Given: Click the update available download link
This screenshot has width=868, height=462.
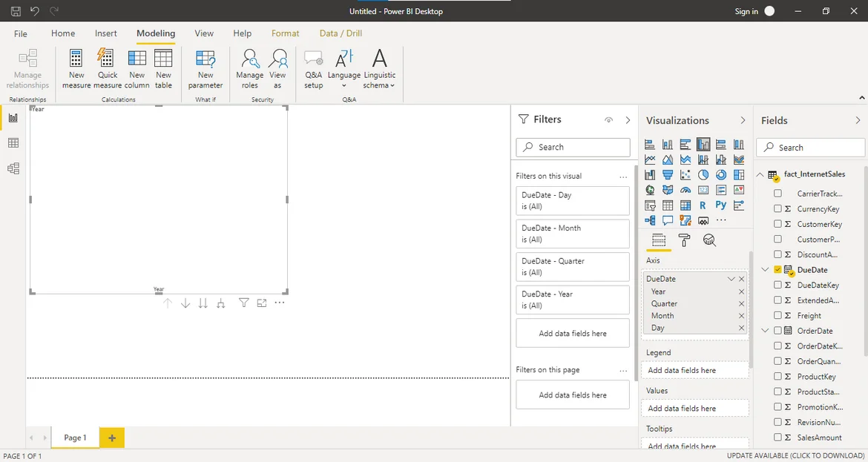Looking at the screenshot, I should click(795, 456).
